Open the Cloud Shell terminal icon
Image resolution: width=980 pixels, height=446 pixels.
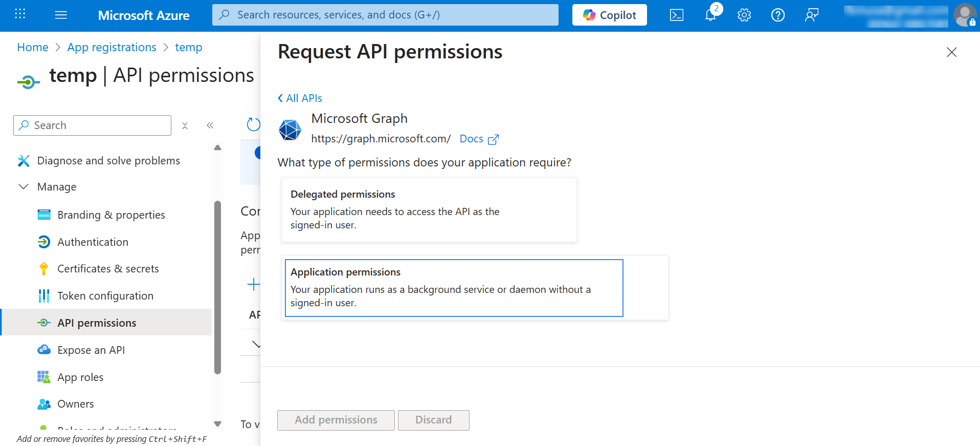pos(676,15)
